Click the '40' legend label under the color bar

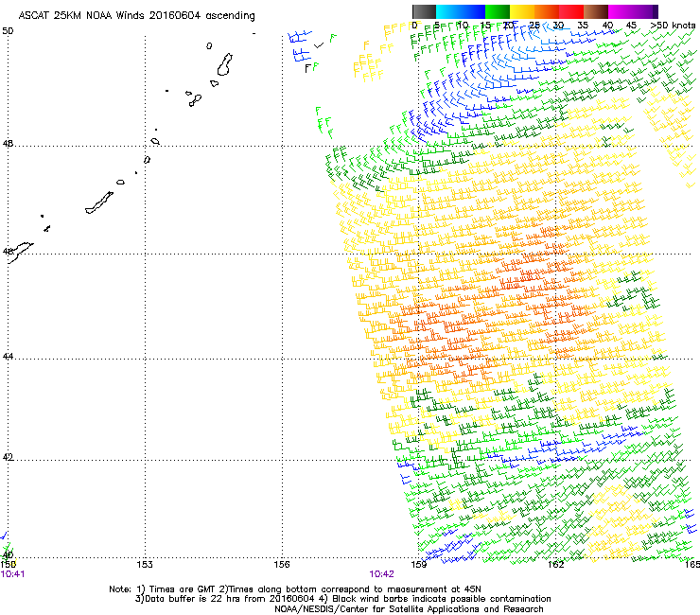607,26
